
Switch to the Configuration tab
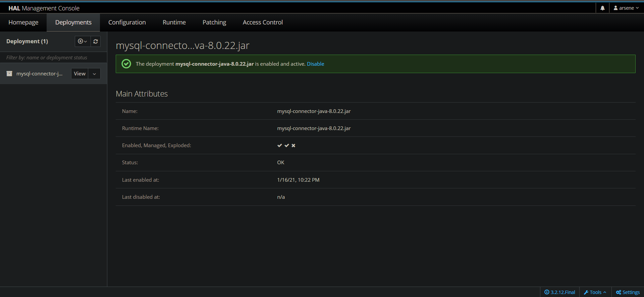pos(127,22)
